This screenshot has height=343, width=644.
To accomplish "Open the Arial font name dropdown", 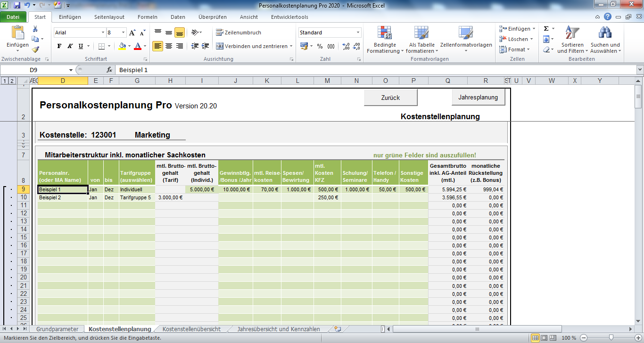I will tap(103, 33).
